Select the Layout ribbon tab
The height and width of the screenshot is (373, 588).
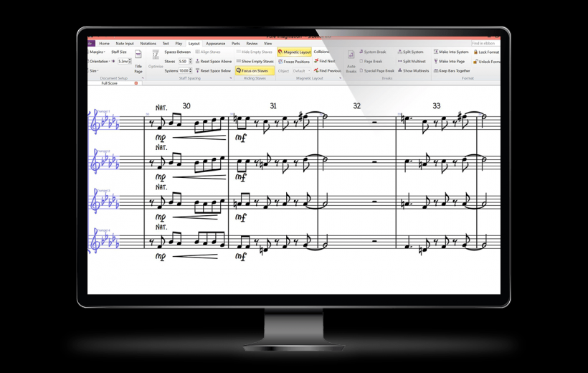(194, 44)
